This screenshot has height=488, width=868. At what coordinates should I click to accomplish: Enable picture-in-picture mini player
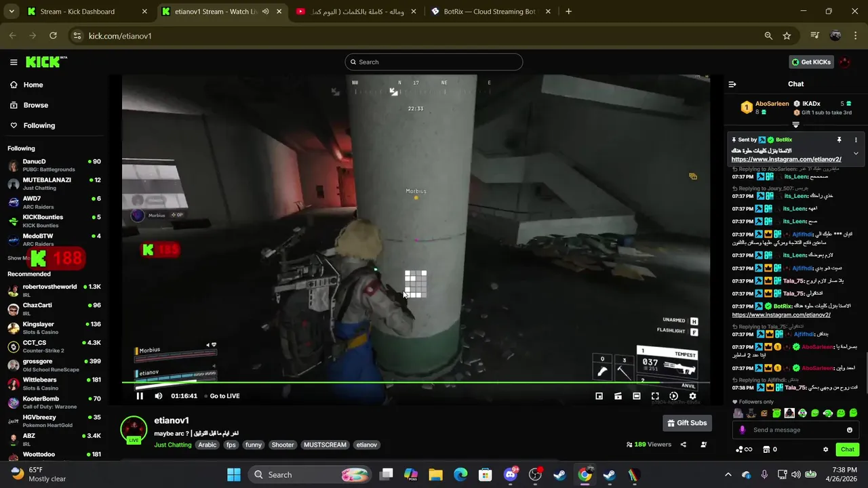(x=599, y=396)
